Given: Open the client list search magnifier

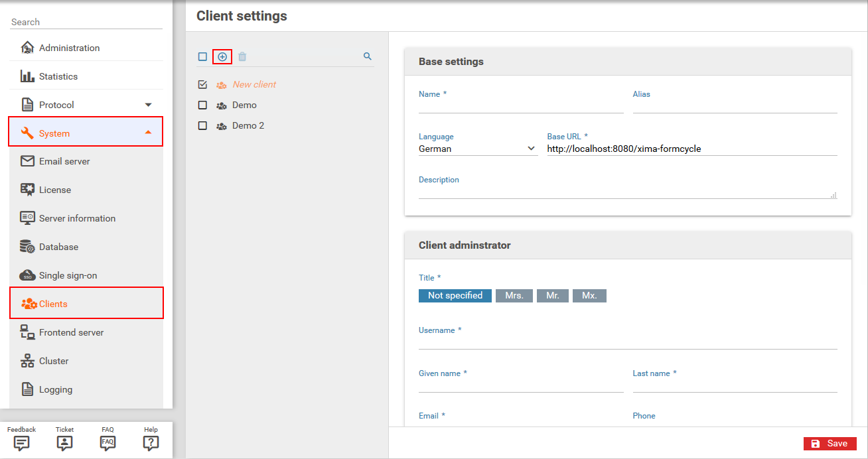Looking at the screenshot, I should [368, 57].
